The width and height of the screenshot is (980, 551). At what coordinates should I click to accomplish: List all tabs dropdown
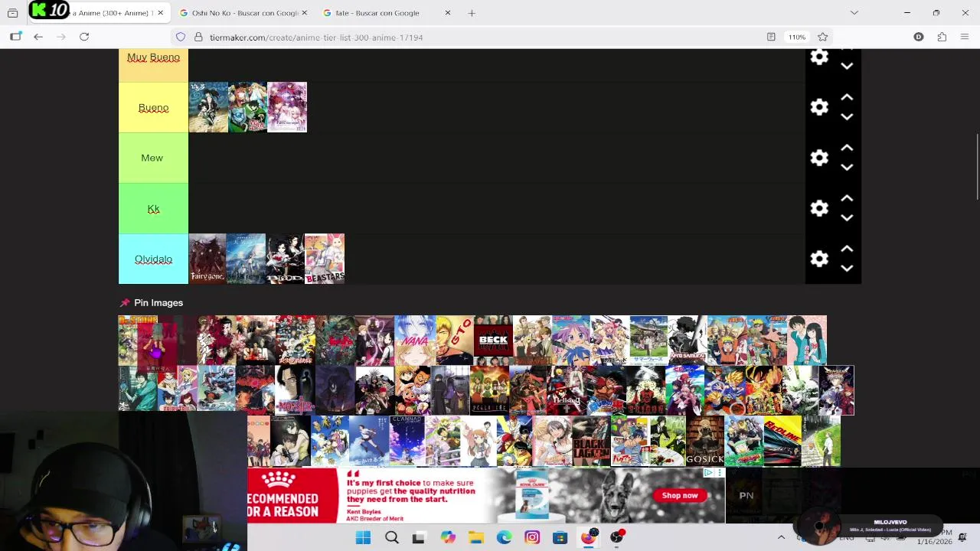pos(854,13)
